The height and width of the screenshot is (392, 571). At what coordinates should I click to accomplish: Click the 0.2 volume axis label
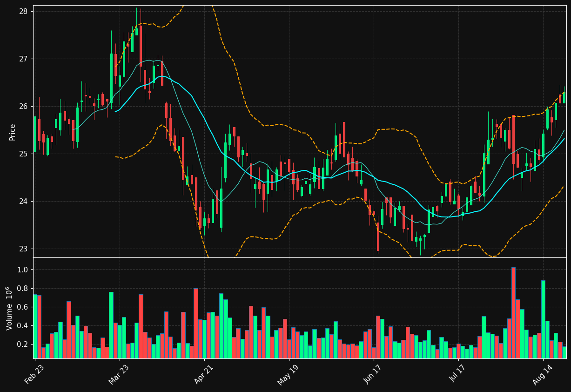(x=23, y=344)
